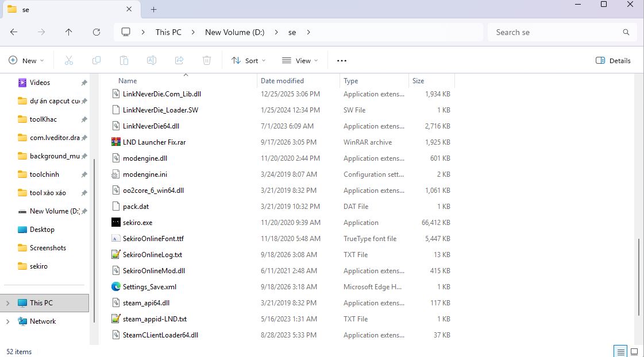Open 'tool xào xáo' folder in sidebar
644x357 pixels.
pyautogui.click(x=48, y=193)
